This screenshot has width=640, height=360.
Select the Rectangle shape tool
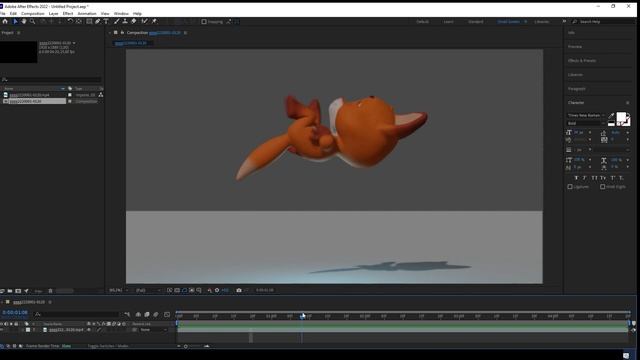pos(89,21)
